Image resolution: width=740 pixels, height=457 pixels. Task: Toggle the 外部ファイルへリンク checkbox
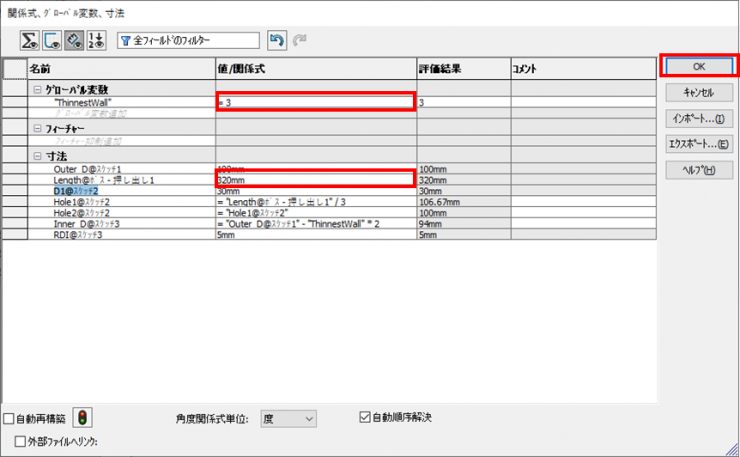(21, 441)
